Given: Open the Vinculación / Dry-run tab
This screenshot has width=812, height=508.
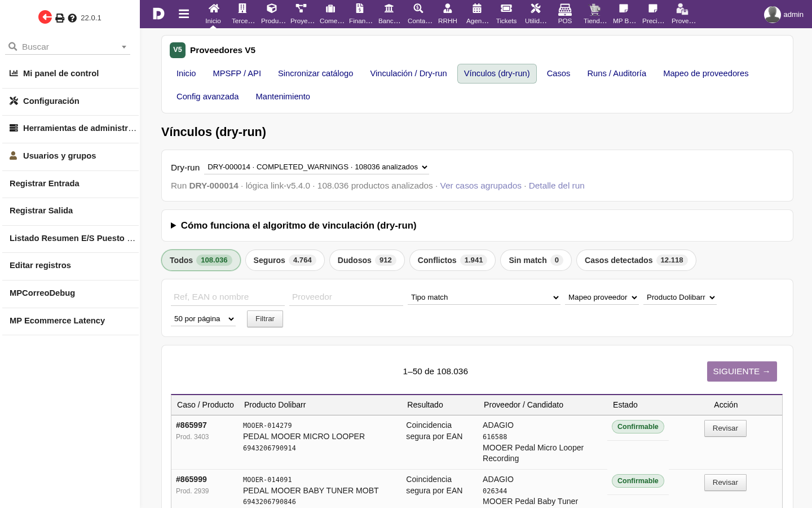Looking at the screenshot, I should pos(408,73).
